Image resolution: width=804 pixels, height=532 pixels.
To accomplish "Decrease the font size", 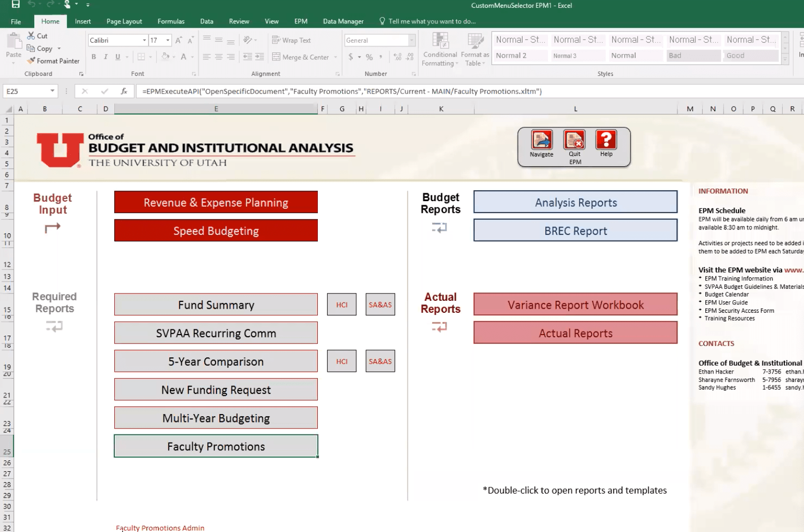I will (x=191, y=40).
